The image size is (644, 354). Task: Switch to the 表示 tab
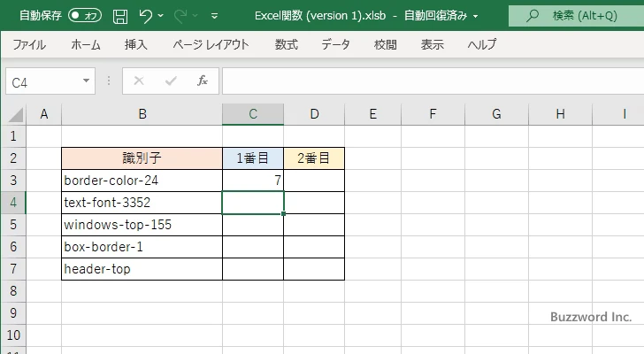click(x=432, y=44)
